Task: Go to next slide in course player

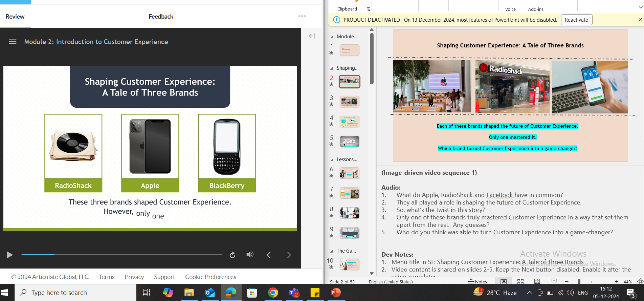Action: [x=289, y=255]
